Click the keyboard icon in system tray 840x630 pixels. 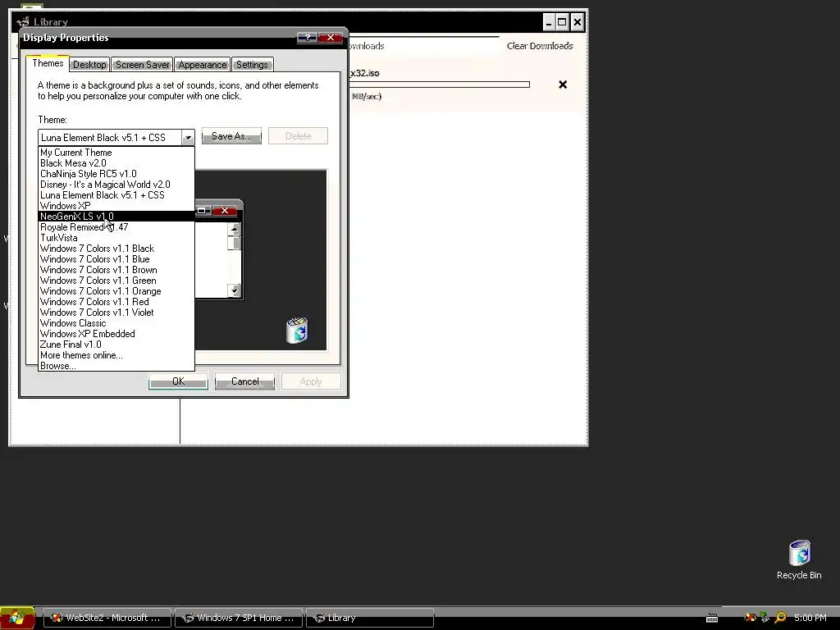pyautogui.click(x=712, y=619)
